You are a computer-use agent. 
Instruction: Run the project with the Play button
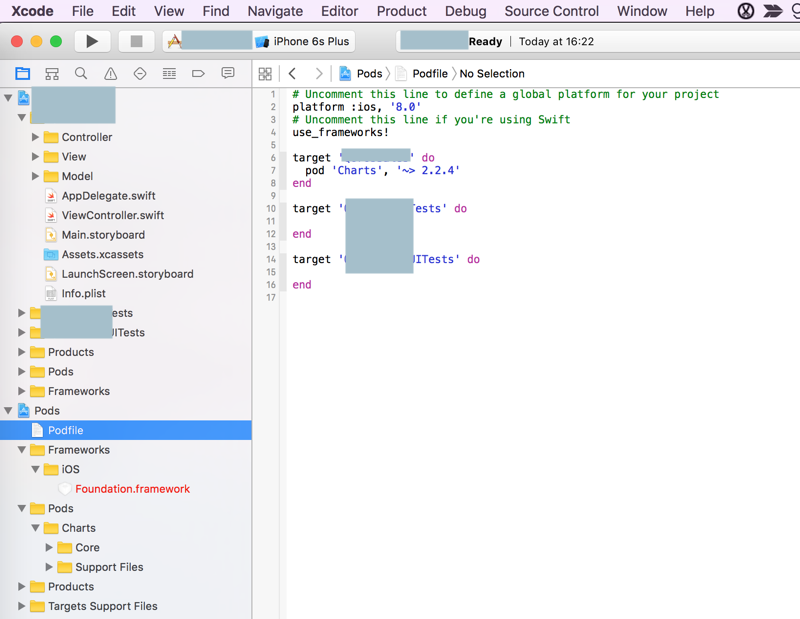click(x=92, y=41)
